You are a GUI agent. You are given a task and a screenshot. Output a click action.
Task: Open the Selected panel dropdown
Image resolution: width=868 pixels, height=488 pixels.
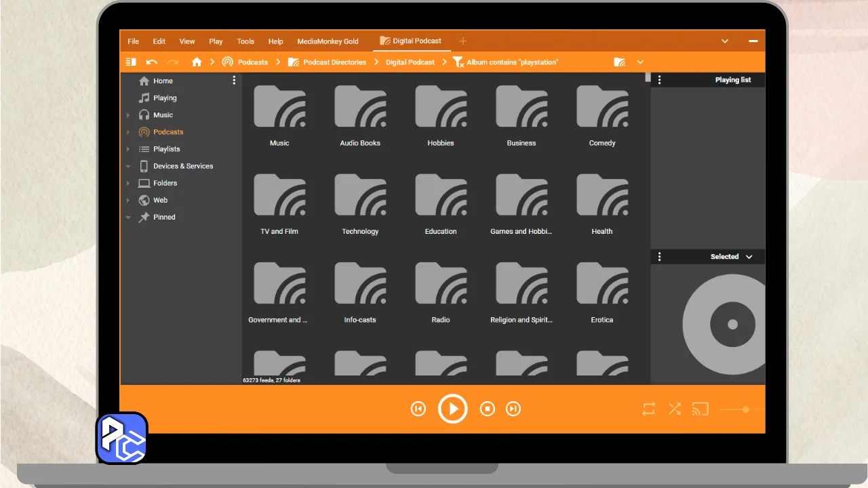[x=749, y=257]
